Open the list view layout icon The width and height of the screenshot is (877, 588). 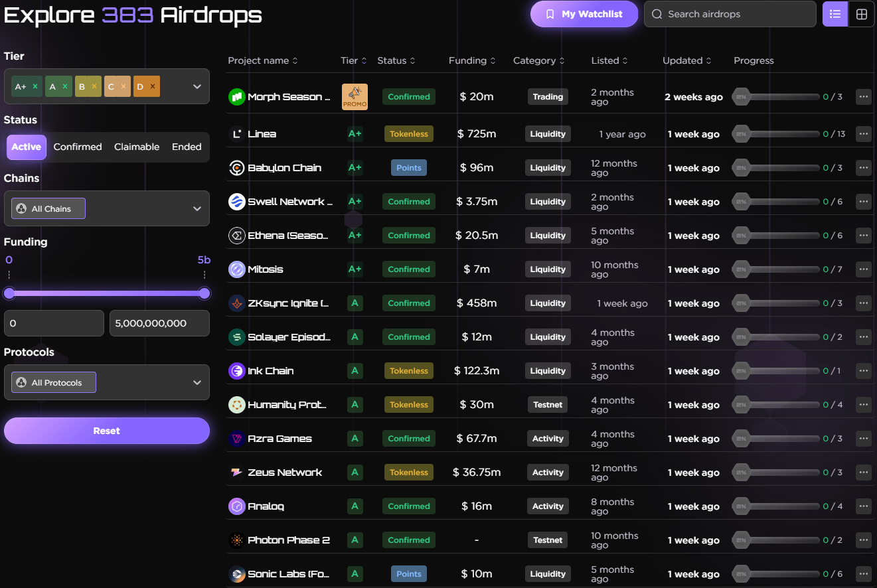[x=835, y=13]
